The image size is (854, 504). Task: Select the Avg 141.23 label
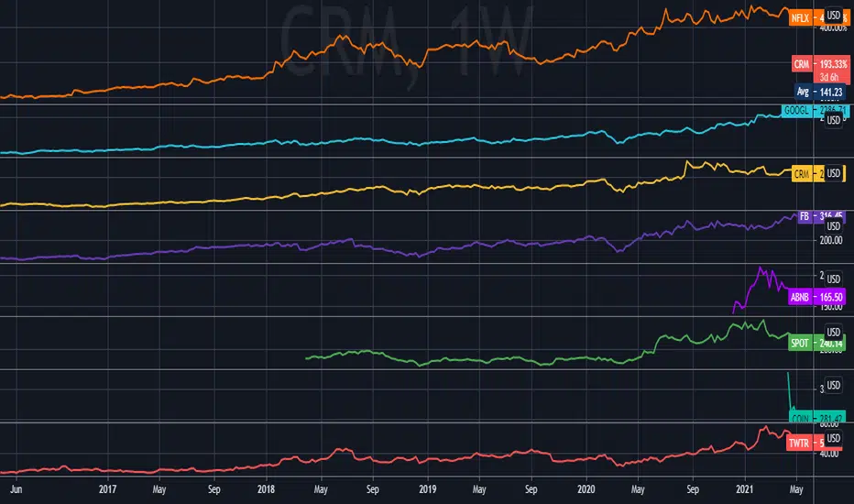coord(822,92)
